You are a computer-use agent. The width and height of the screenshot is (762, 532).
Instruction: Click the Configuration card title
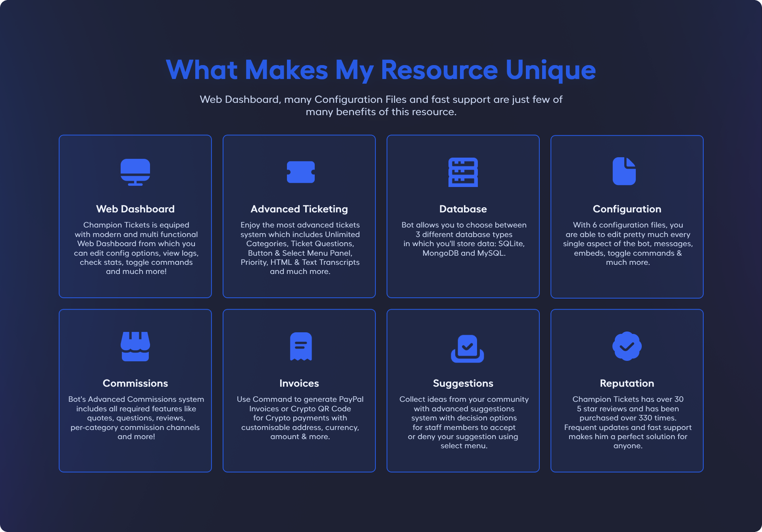(627, 209)
